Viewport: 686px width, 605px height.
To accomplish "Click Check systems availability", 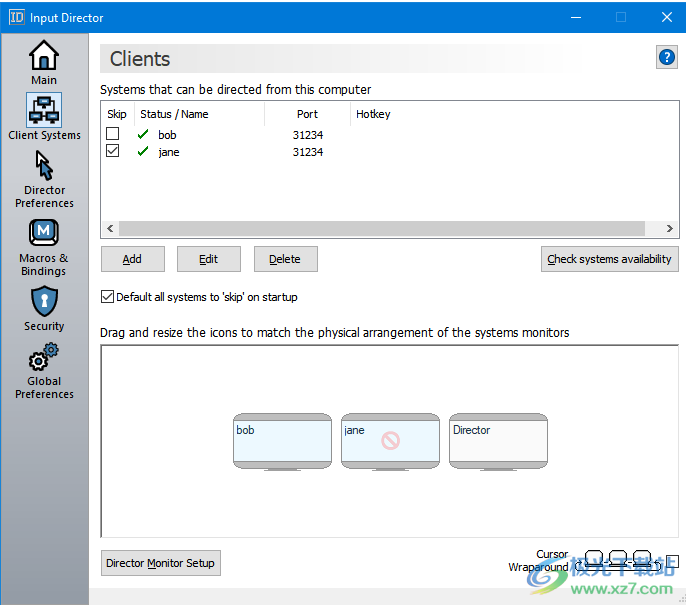I will point(609,259).
